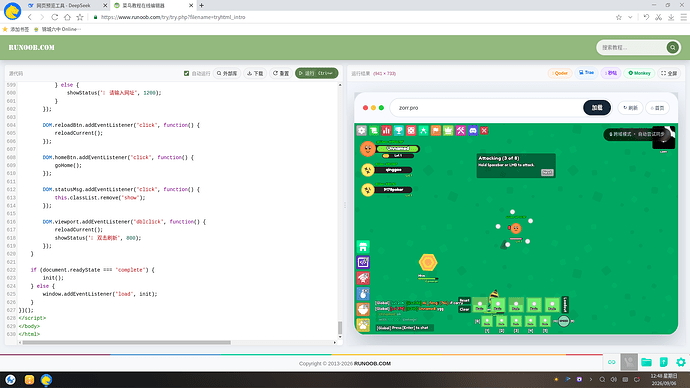Viewport: 690px width, 388px height.
Task: Click the red dice icon in game toolbar
Action: pos(411,131)
